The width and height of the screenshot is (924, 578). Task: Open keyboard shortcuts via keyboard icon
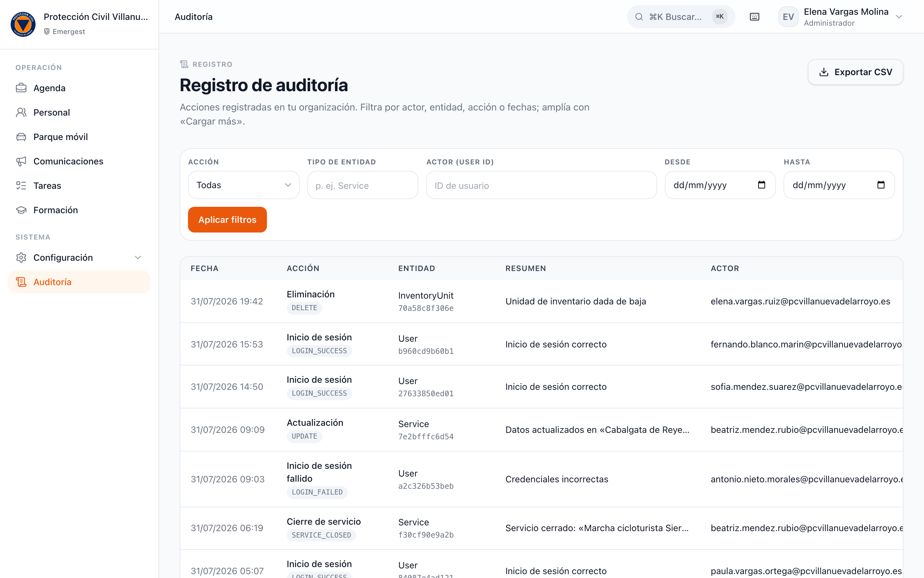tap(755, 17)
